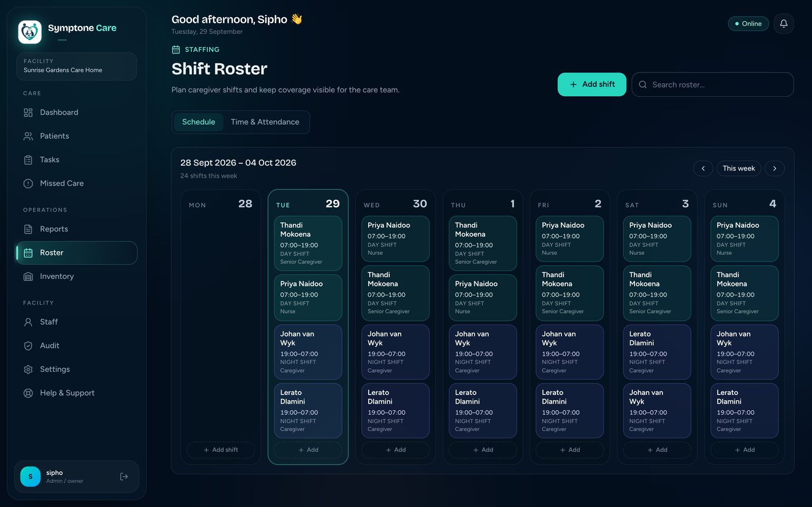Add a shift on Sunday 4

coord(745,450)
